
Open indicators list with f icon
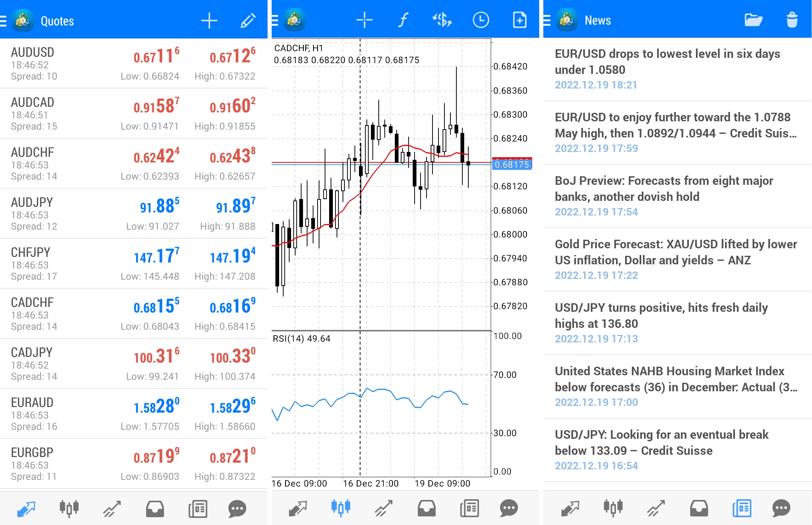403,20
